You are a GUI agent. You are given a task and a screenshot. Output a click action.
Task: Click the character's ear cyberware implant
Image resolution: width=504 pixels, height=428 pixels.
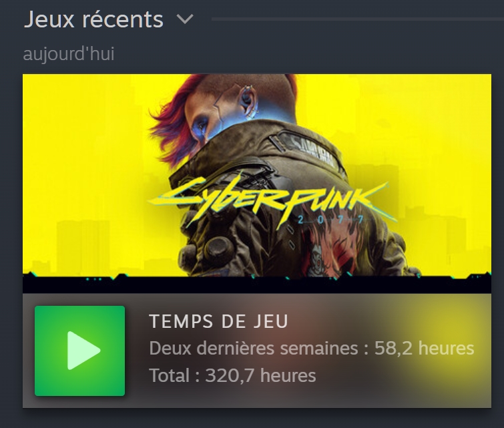(x=248, y=101)
